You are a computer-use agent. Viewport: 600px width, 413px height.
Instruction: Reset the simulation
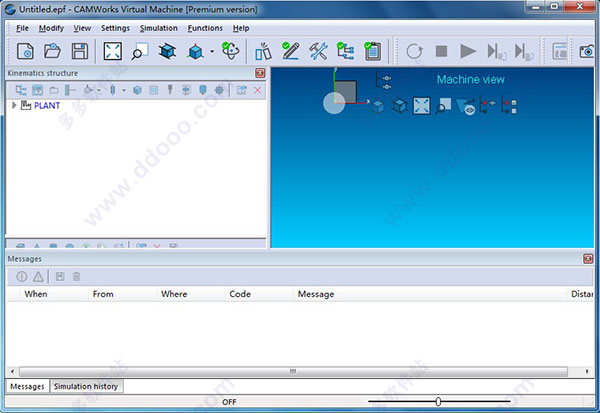[x=414, y=51]
